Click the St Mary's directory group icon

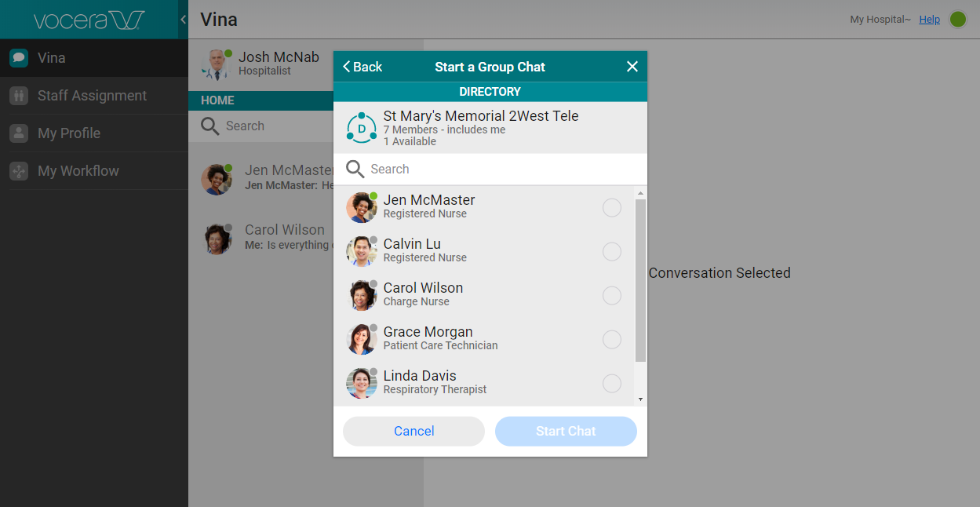tap(362, 128)
